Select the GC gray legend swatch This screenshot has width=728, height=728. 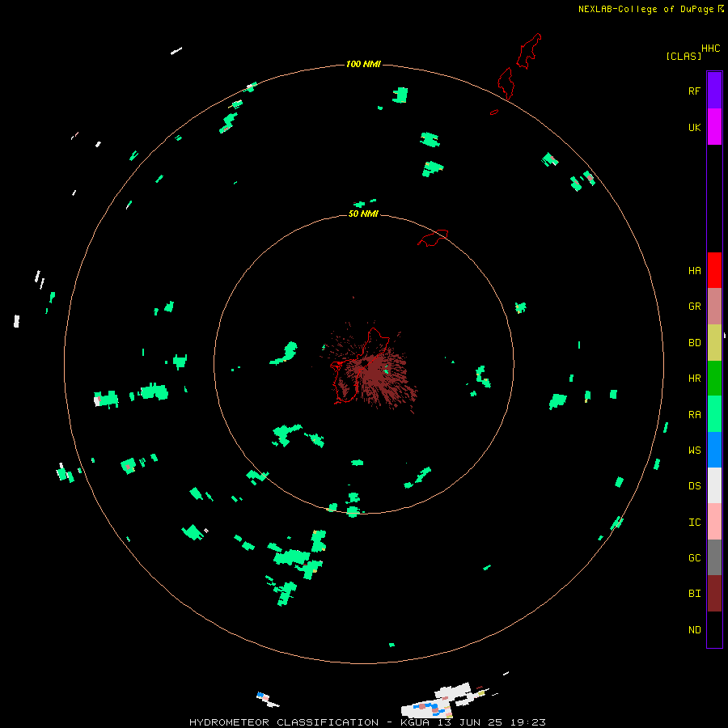click(x=714, y=557)
